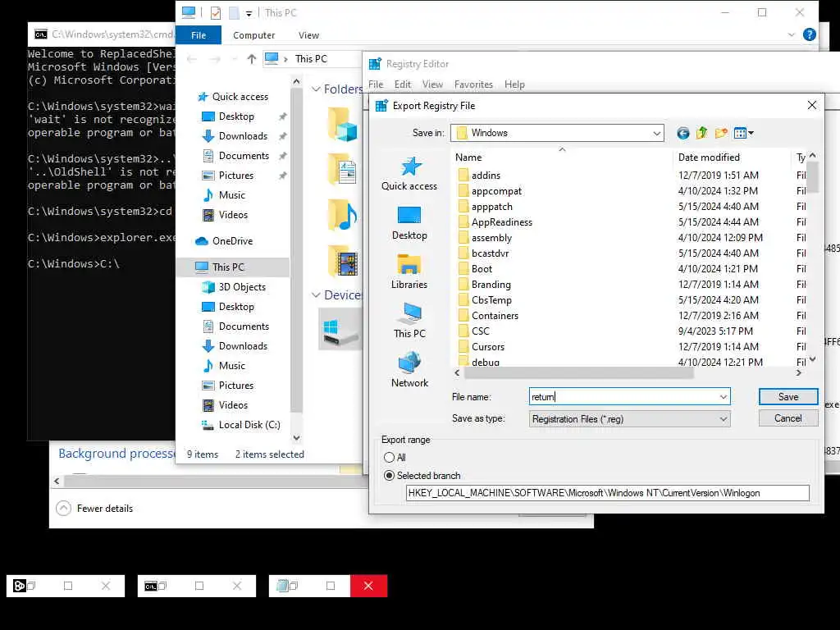
Task: Collapse the Devices section in File Explorer
Action: [x=316, y=295]
